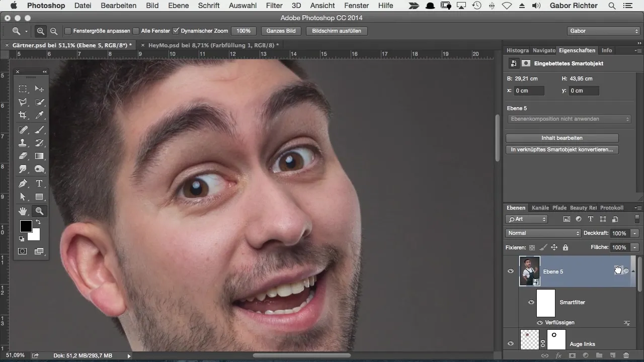Add a layer mask
Viewport: 644px width, 362px height.
pos(572,355)
